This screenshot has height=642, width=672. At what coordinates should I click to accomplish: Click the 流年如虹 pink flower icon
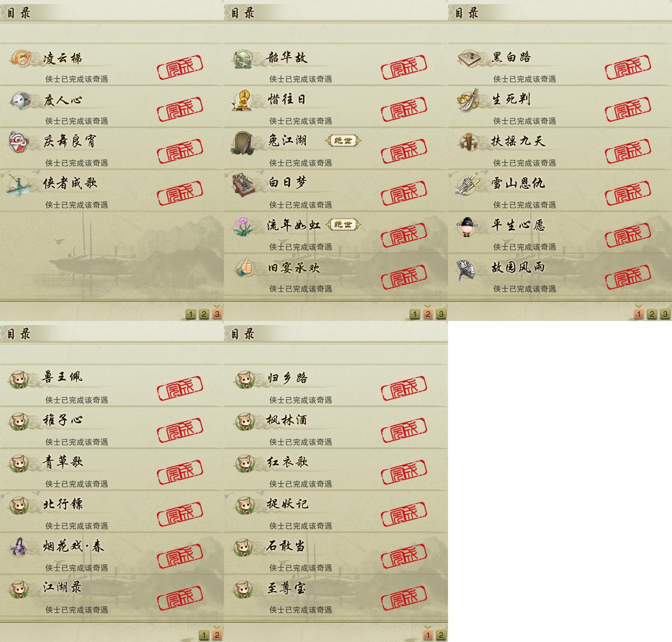242,226
